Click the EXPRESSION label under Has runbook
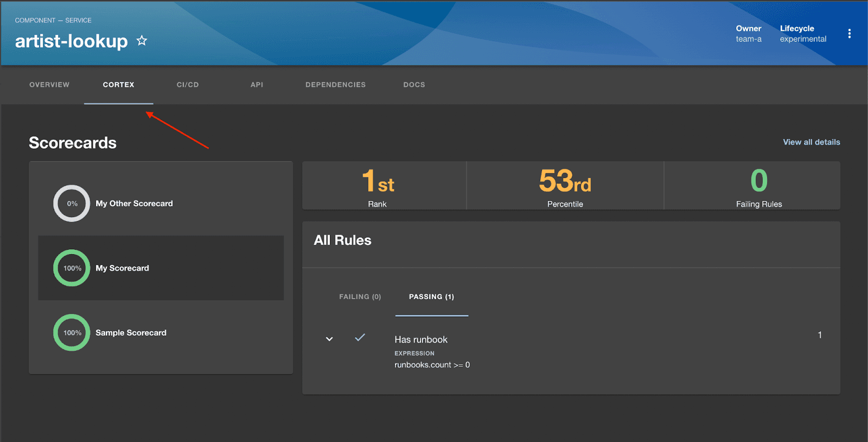Image resolution: width=868 pixels, height=442 pixels. 414,353
